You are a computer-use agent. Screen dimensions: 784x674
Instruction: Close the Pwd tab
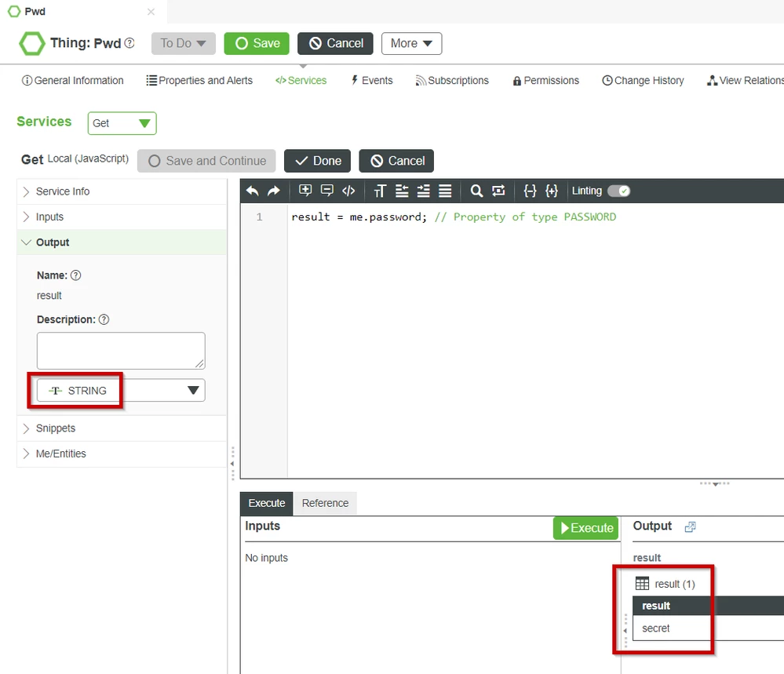(151, 12)
